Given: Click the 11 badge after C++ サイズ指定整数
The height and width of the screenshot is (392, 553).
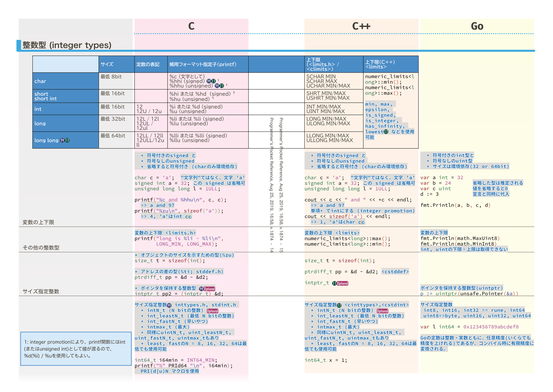Looking at the screenshot, I should pos(339,305).
